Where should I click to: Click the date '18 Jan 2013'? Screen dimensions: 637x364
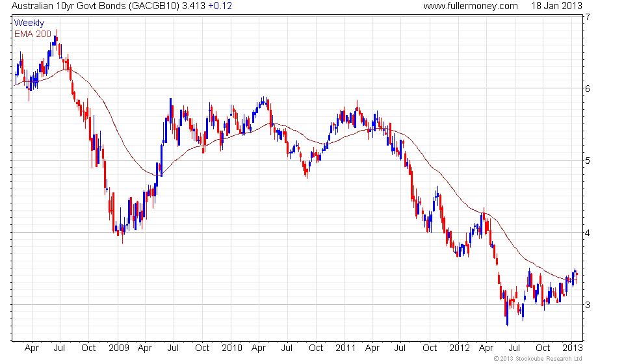tap(556, 6)
